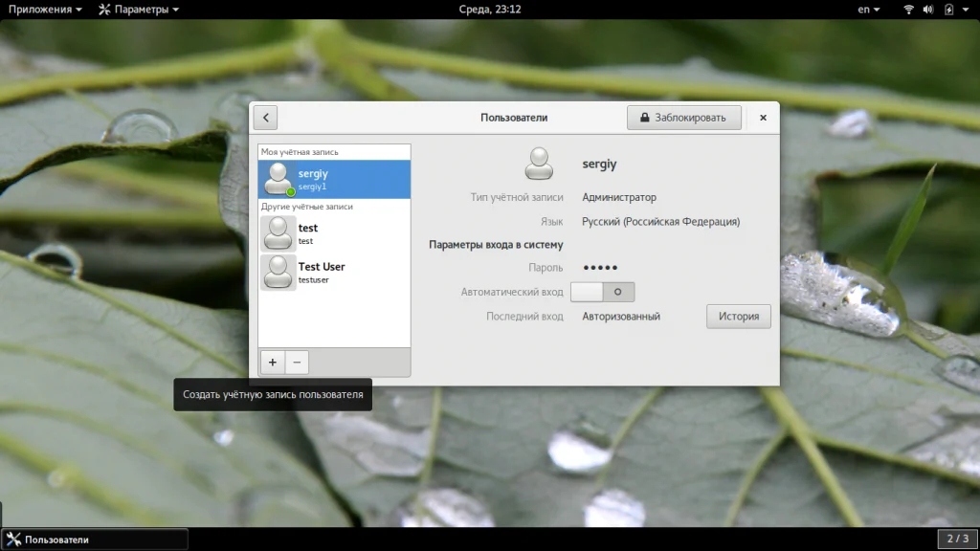Click the back arrow button in Users header
The width and height of the screenshot is (980, 551).
[x=266, y=118]
